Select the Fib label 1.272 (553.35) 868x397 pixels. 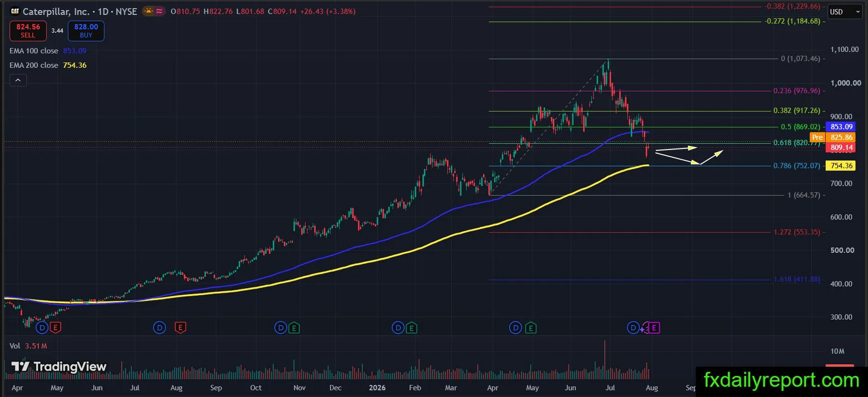(x=797, y=232)
